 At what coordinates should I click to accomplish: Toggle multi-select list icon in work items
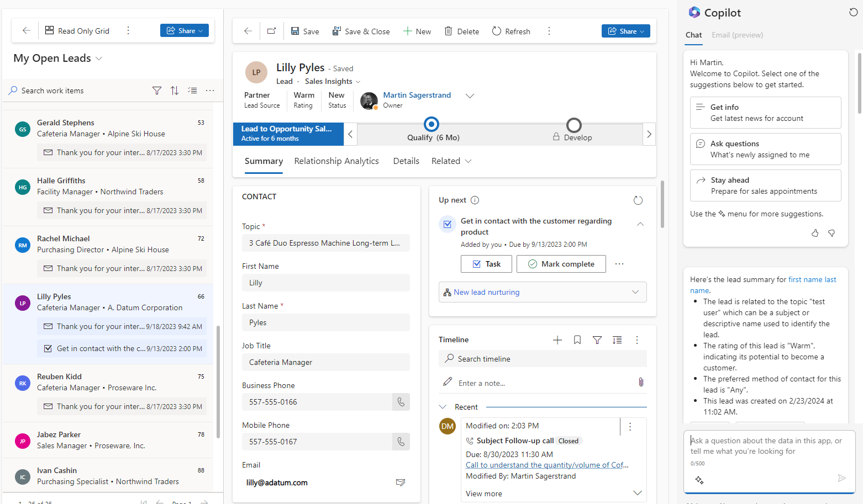coord(192,91)
